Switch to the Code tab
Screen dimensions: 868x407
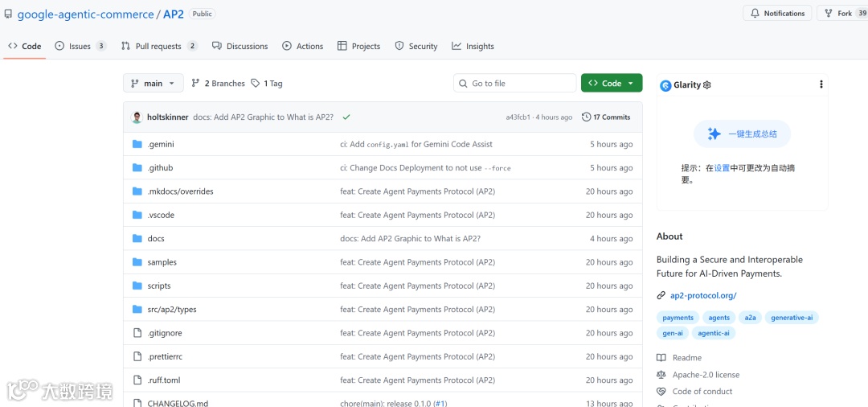(x=25, y=46)
